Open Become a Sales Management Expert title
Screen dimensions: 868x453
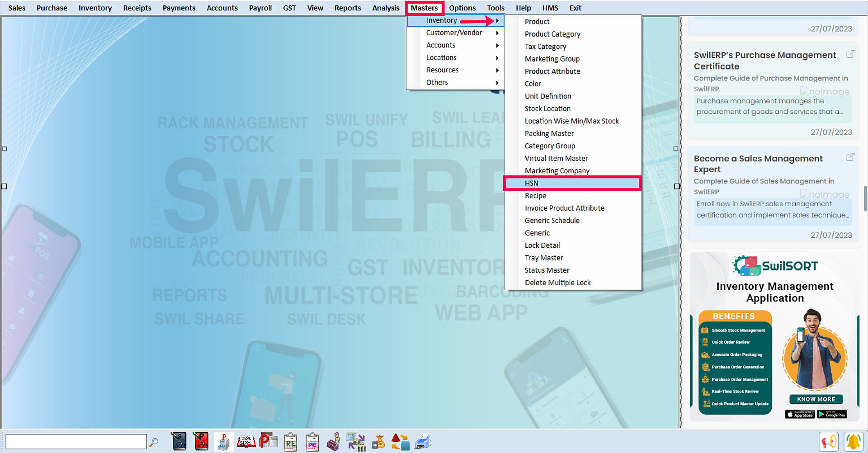[758, 164]
